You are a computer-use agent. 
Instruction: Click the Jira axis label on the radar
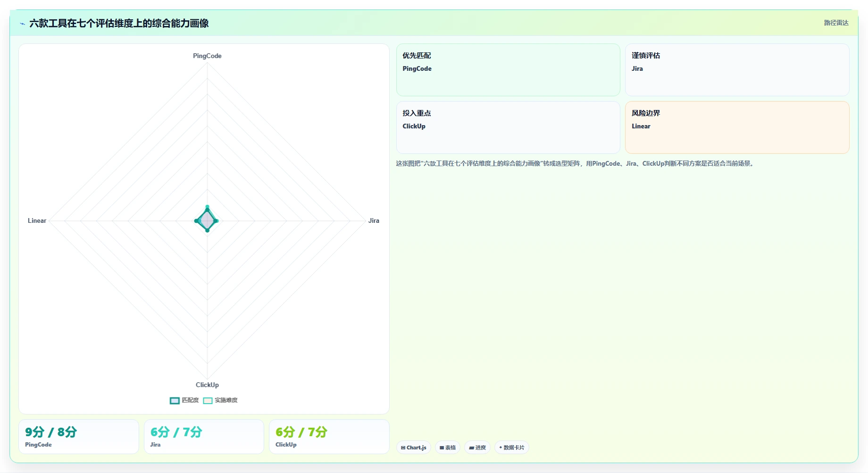click(374, 220)
